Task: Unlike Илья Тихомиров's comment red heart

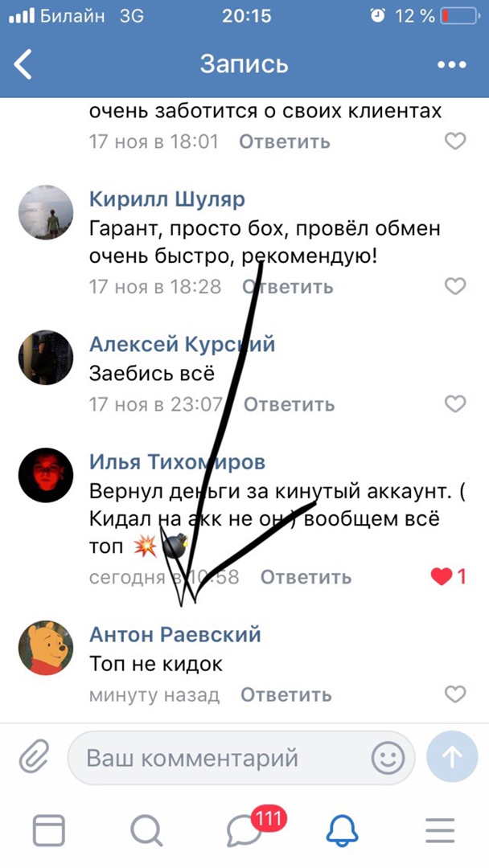Action: (442, 577)
